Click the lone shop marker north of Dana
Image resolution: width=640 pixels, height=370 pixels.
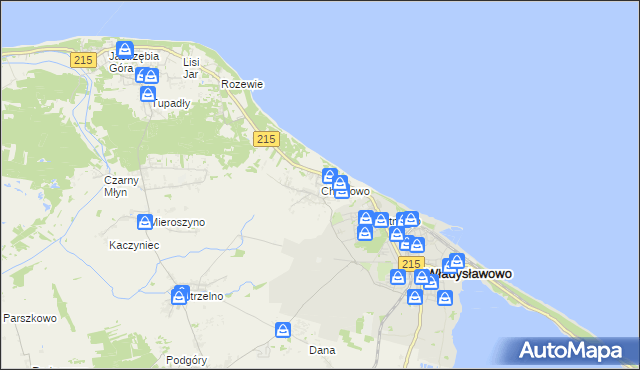[283, 330]
